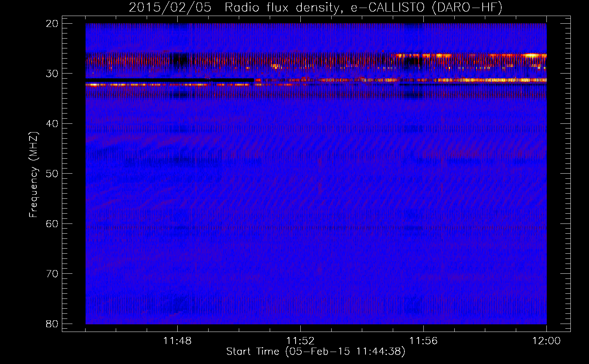Screen dimensions: 589x364
Task: Click the 70 frequency axis label
Action: 52,274
